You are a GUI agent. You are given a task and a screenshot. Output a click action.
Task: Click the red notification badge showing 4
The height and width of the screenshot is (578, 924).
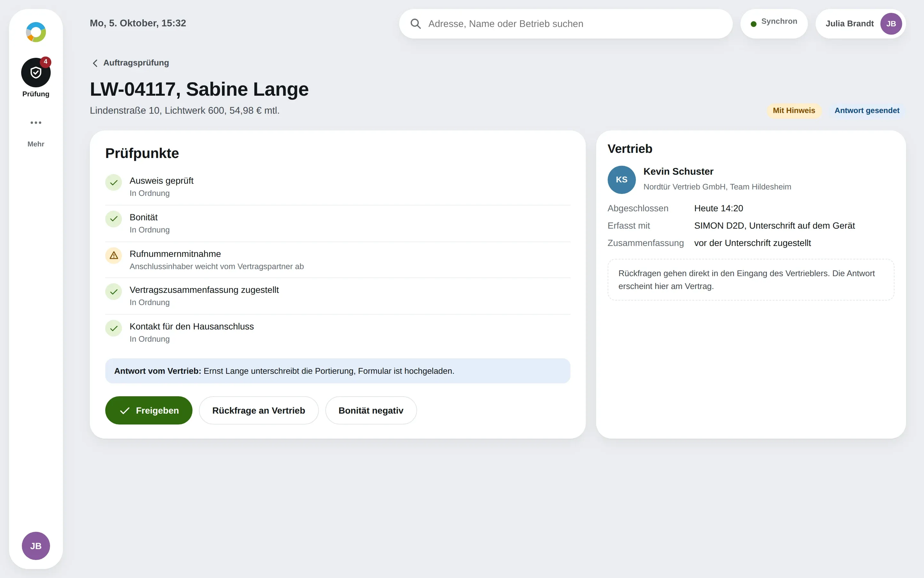pyautogui.click(x=46, y=62)
